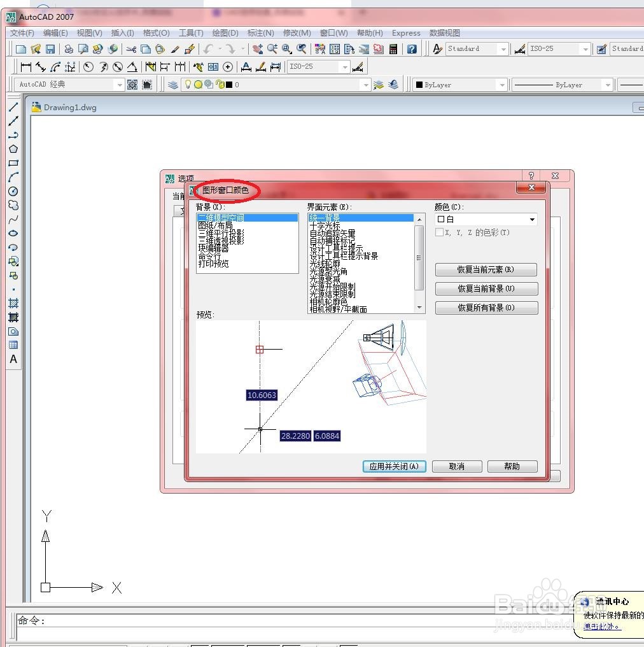Click the blue Help question icon
The width and height of the screenshot is (644, 647).
point(412,49)
